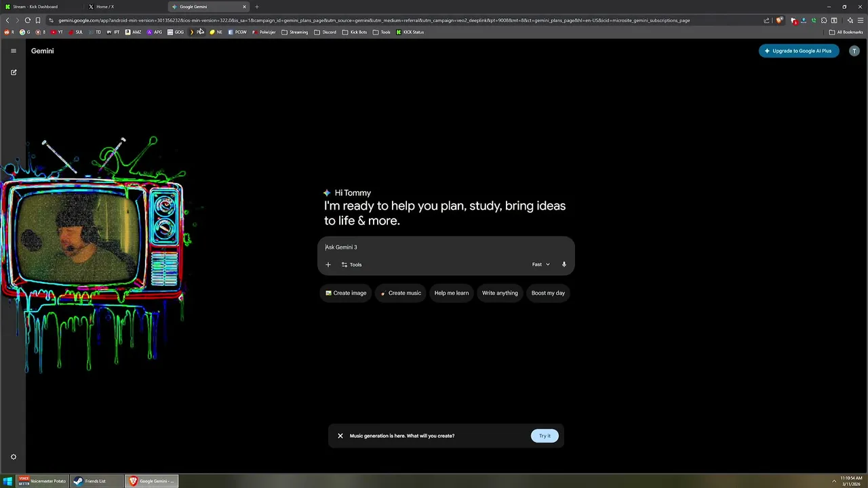The height and width of the screenshot is (488, 868).
Task: Open the PCGW bookmark
Action: click(238, 32)
